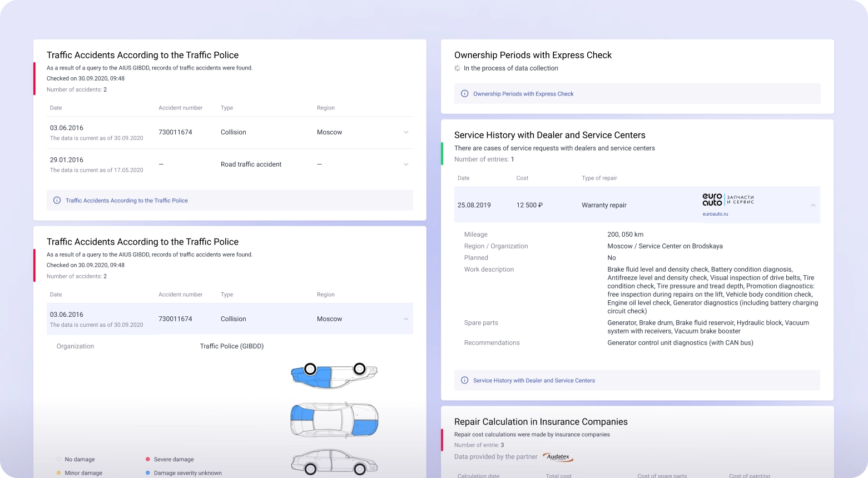Click the Audatex partner logo
This screenshot has height=478, width=868.
click(x=558, y=456)
